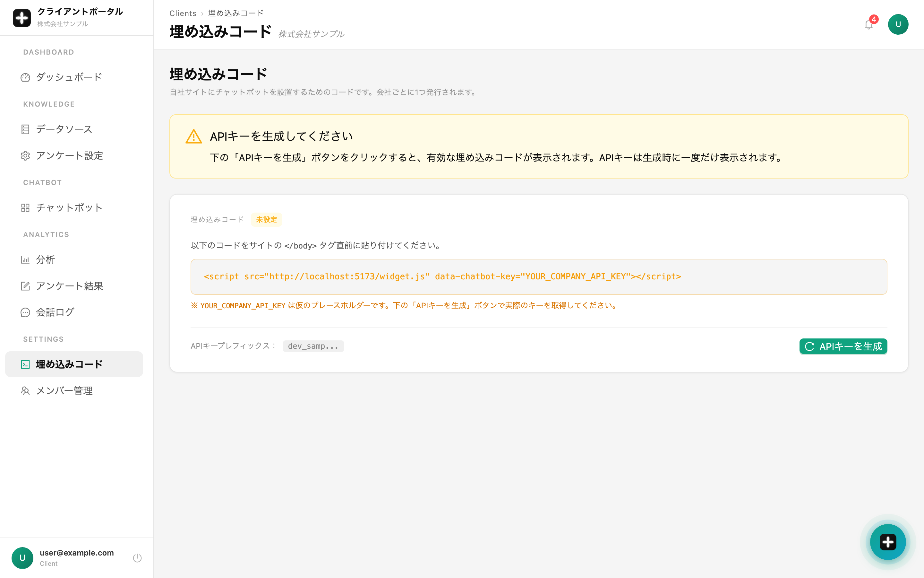Click the クライアントポータル title text
924x578 pixels.
80,12
